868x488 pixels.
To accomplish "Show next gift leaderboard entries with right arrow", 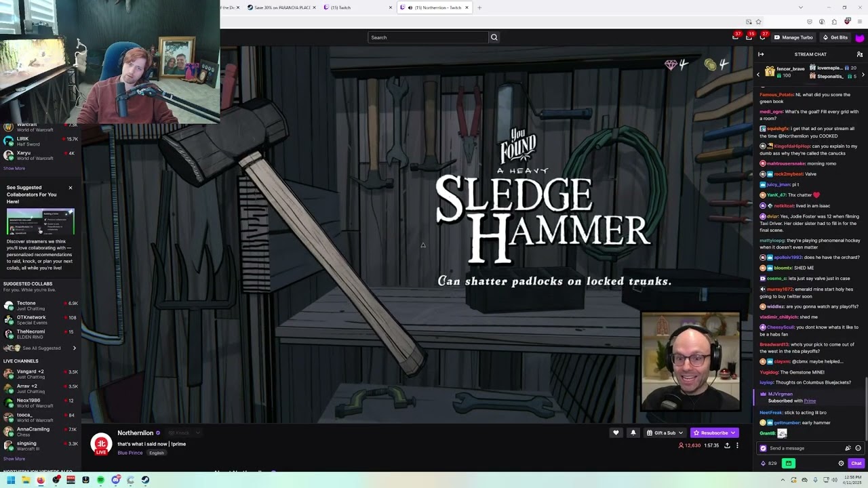I will click(x=863, y=75).
